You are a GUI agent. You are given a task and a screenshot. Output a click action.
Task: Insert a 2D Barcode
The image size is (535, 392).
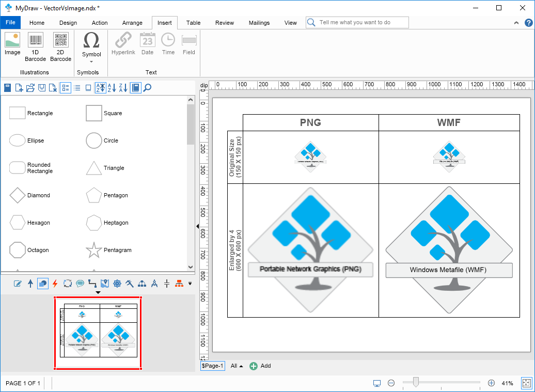click(x=60, y=47)
